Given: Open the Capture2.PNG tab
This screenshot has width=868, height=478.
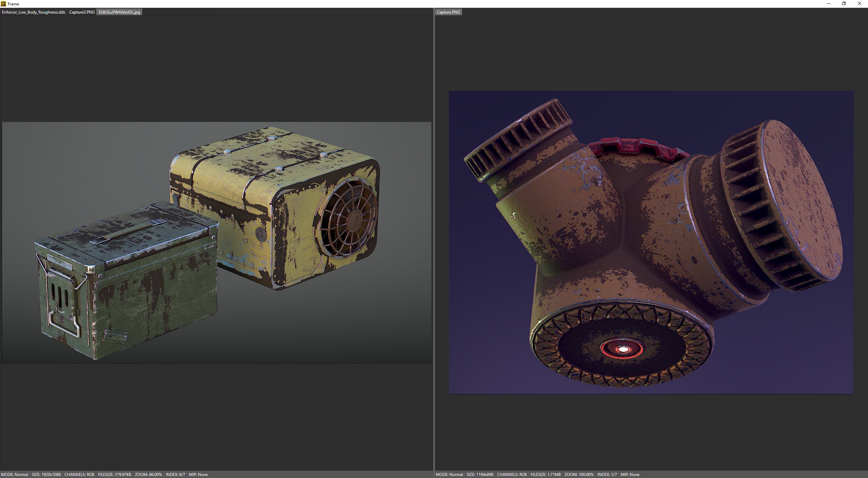Looking at the screenshot, I should (82, 12).
